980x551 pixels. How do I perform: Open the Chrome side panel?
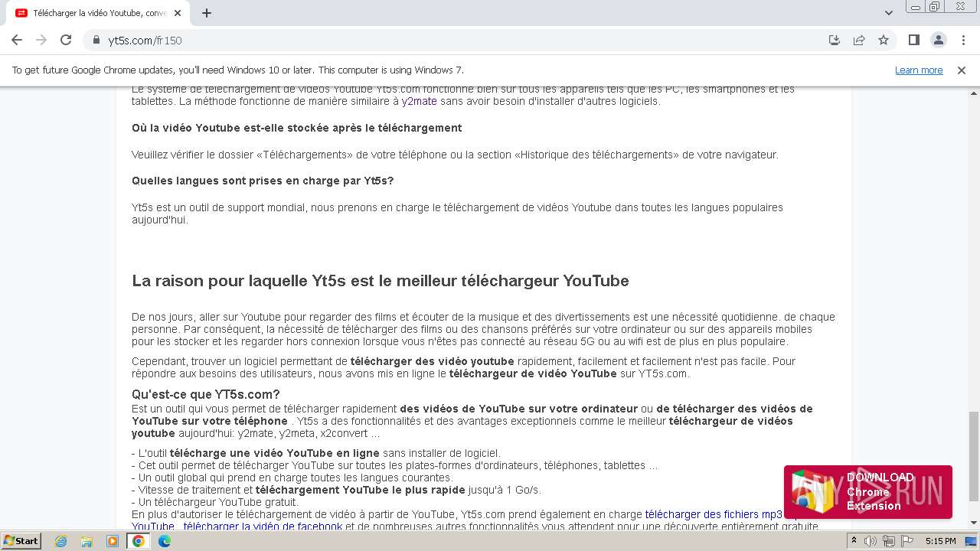[x=913, y=40]
